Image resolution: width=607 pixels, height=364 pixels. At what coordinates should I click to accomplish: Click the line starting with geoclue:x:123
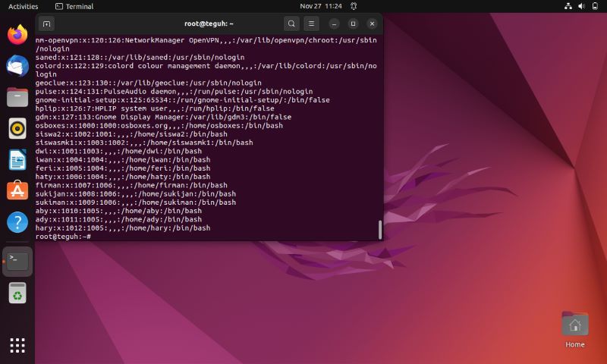(148, 83)
